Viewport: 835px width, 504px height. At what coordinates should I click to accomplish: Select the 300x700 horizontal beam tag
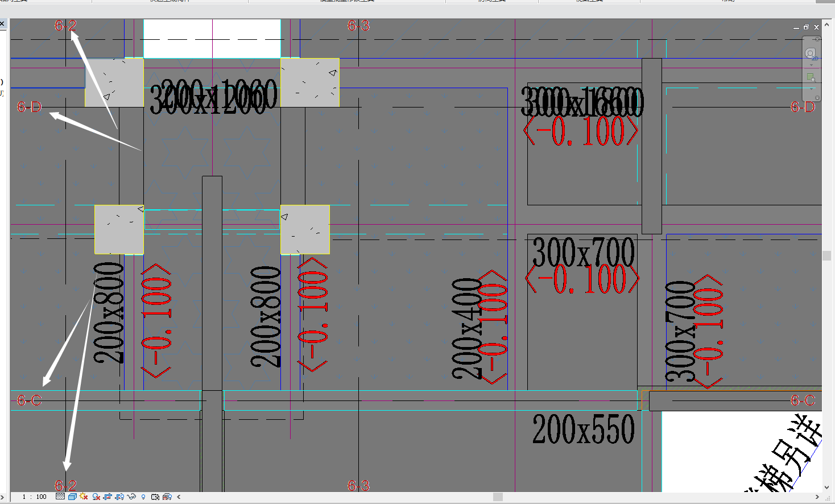(584, 252)
